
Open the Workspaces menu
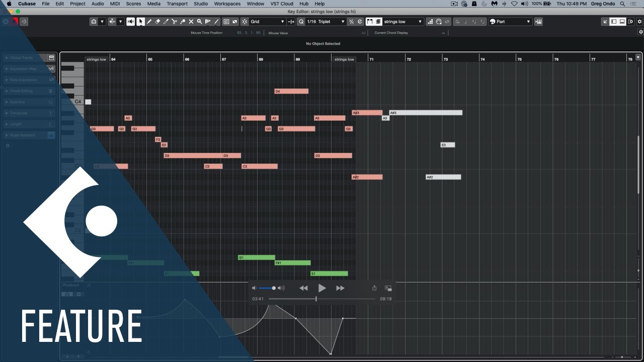pyautogui.click(x=227, y=4)
